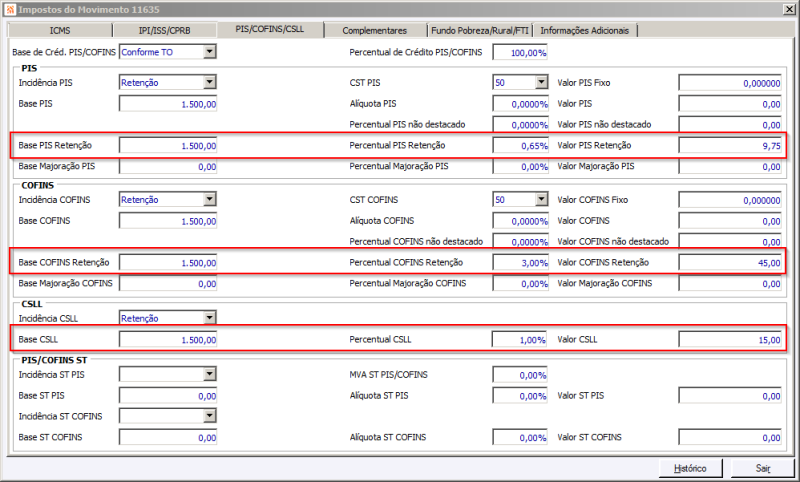800x482 pixels.
Task: Click Valor Majoração COFINS field
Action: coord(730,284)
